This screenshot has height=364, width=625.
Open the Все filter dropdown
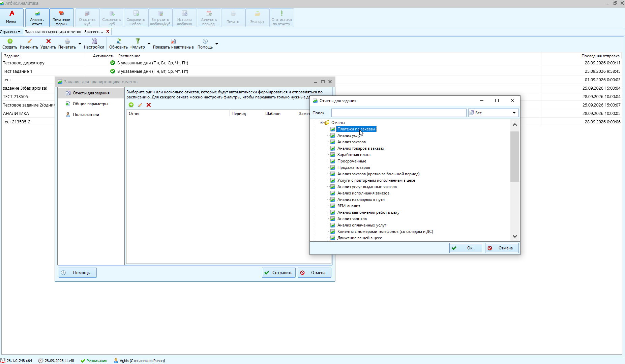coord(493,113)
